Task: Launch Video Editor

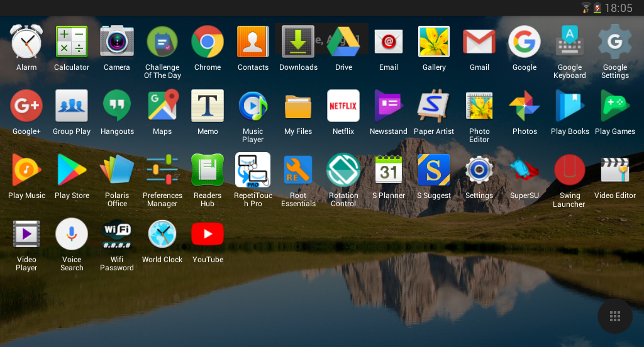Action: pyautogui.click(x=615, y=170)
